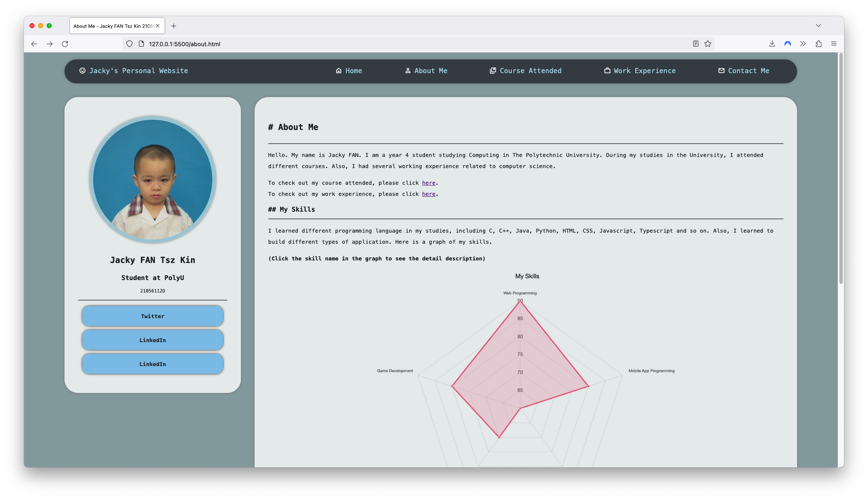Open the extensions puzzle icon

818,44
